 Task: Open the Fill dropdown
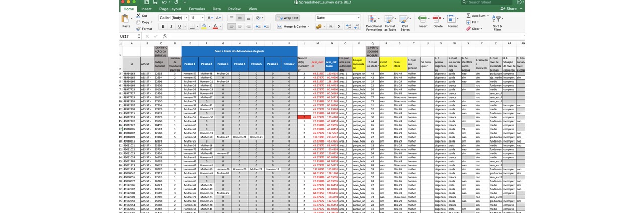pyautogui.click(x=472, y=22)
